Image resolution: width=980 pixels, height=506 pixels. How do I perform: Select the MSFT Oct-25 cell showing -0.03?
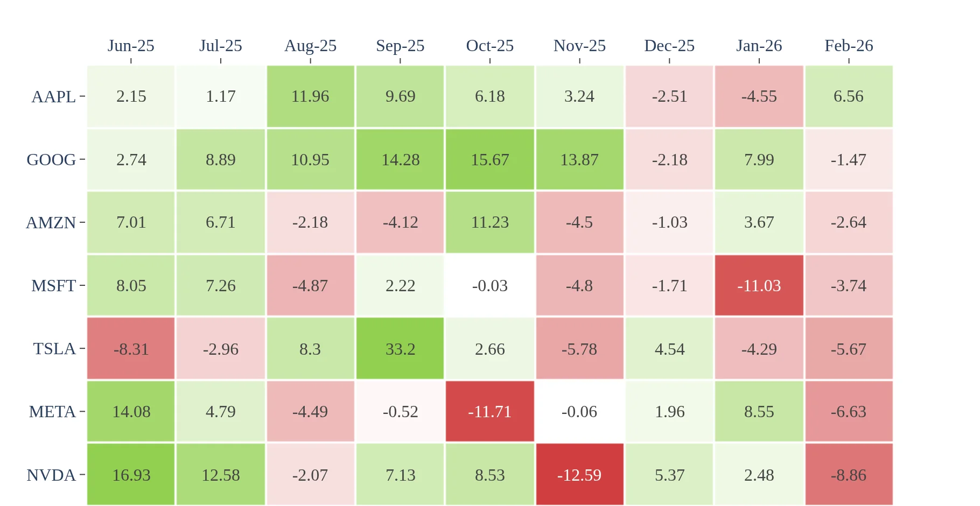coord(489,285)
